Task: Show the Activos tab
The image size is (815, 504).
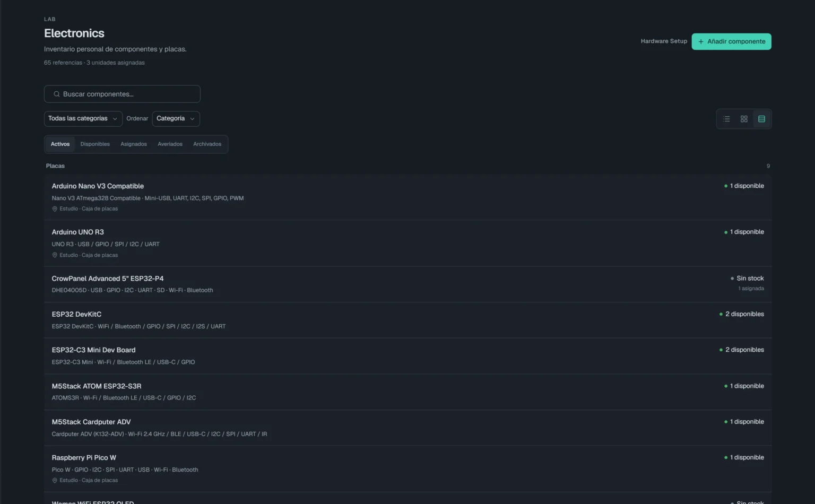Action: pyautogui.click(x=60, y=144)
